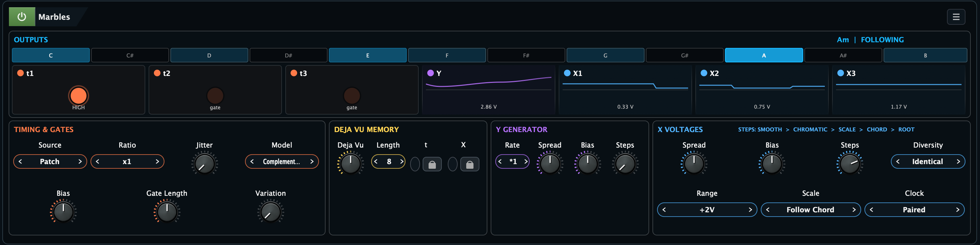This screenshot has height=245, width=980.
Task: Increase the Deja Vu Length value
Action: pyautogui.click(x=402, y=162)
